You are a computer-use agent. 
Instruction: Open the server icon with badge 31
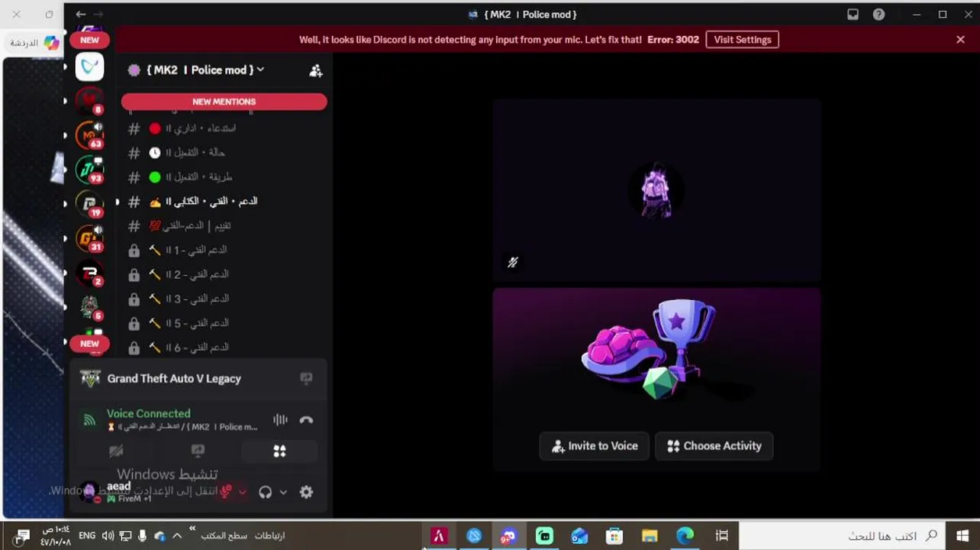(89, 238)
